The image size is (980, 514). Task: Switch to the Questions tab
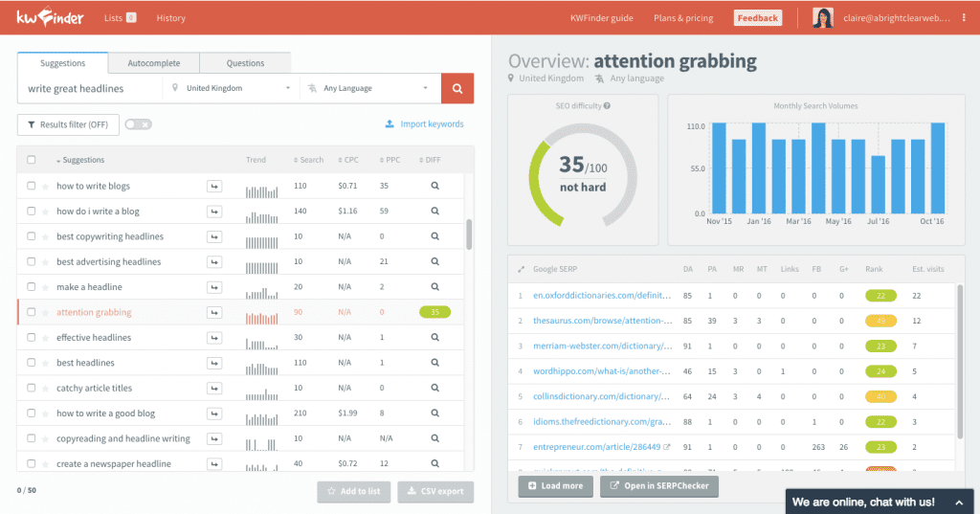(x=245, y=63)
